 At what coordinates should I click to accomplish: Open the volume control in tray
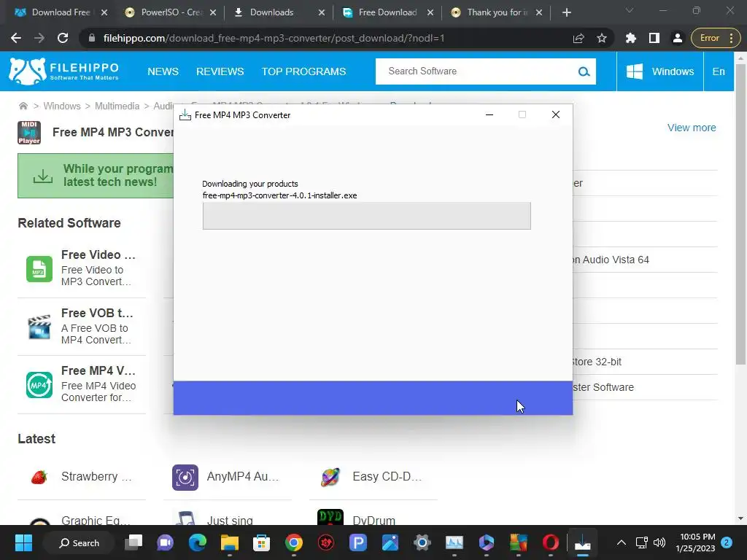pos(659,542)
